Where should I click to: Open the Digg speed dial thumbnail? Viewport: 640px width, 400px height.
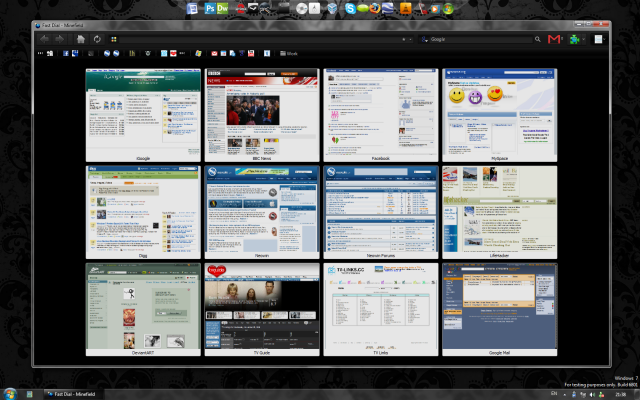point(143,212)
